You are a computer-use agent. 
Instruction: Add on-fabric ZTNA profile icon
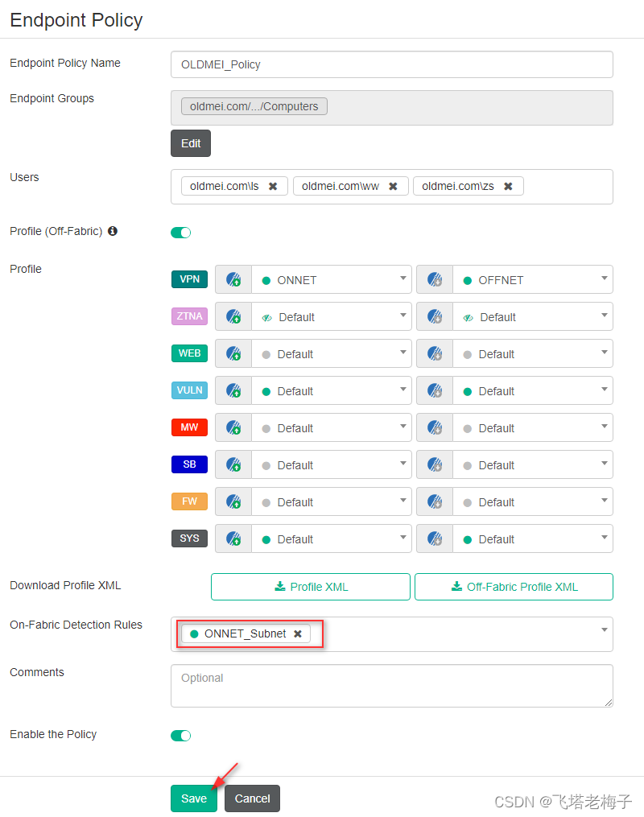[x=233, y=317]
